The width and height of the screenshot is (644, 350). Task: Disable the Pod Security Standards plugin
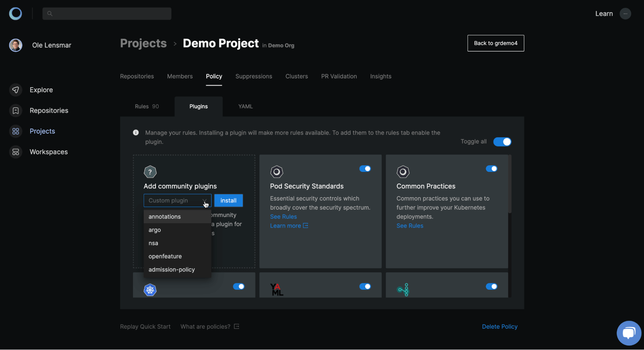(365, 169)
